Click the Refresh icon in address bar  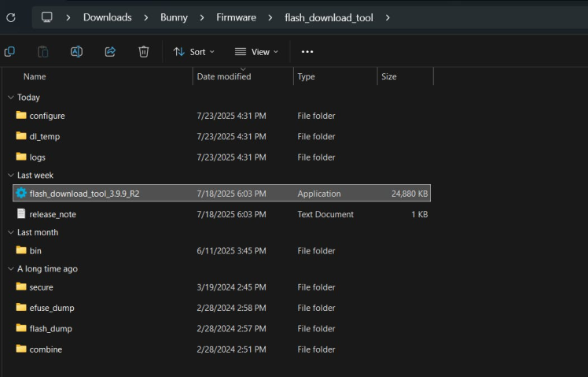coord(11,17)
